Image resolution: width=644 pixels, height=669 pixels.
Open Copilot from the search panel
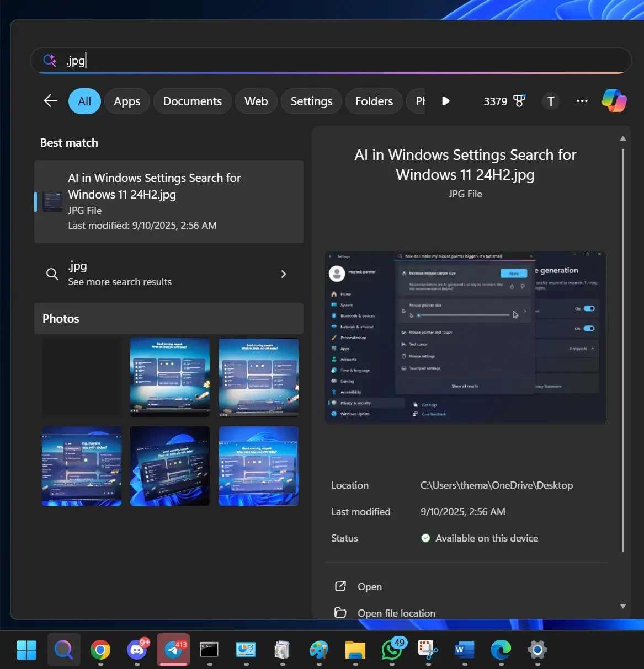pos(614,101)
